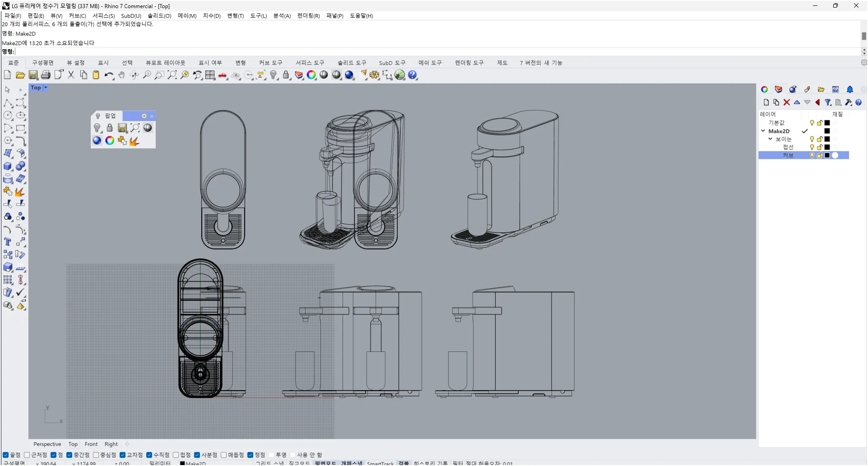
Task: Click the light bulb Hide icon in toolbar
Action: click(274, 75)
